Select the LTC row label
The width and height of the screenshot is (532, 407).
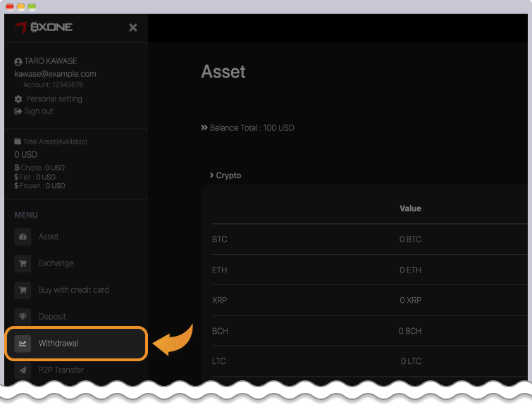pyautogui.click(x=219, y=361)
